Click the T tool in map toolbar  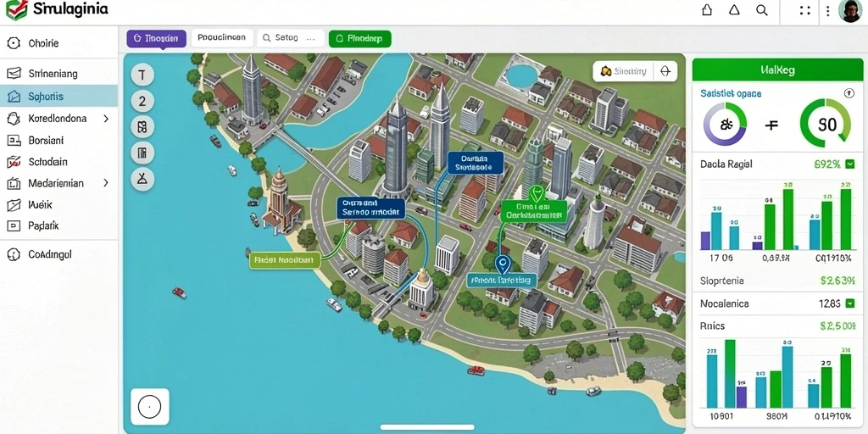point(142,75)
